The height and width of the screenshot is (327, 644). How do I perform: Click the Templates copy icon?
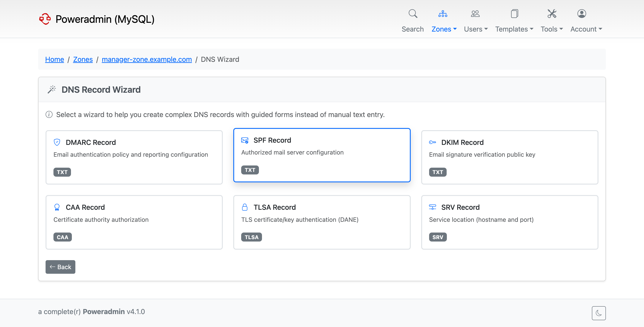click(x=514, y=14)
